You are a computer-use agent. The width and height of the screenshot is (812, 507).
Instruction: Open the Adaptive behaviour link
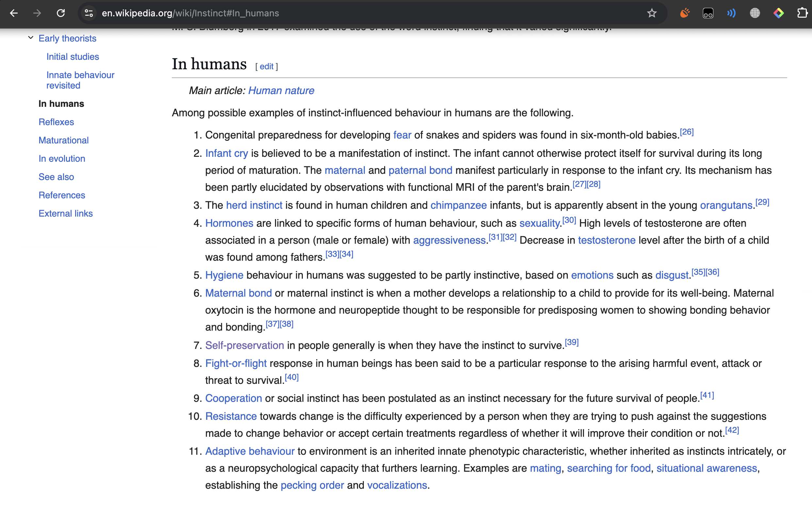[x=250, y=451]
